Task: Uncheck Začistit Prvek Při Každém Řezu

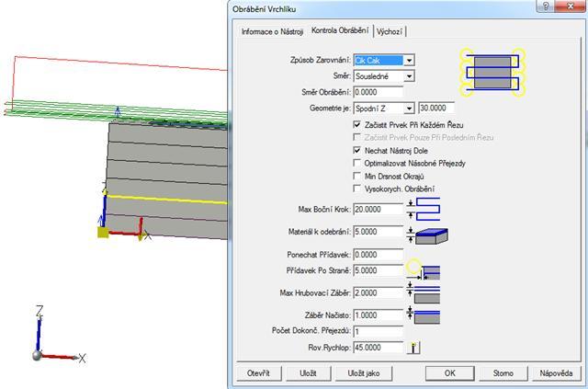Action: coord(357,124)
